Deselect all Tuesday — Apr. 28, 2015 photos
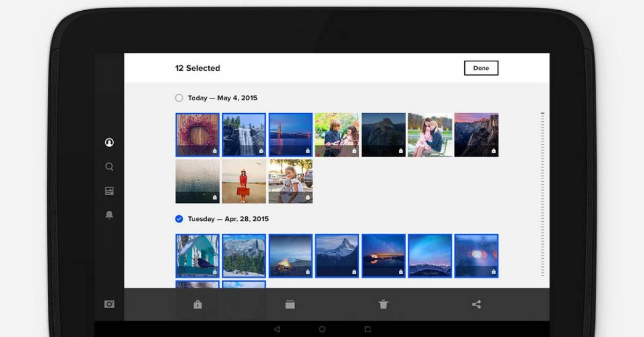This screenshot has width=644, height=337. click(179, 219)
